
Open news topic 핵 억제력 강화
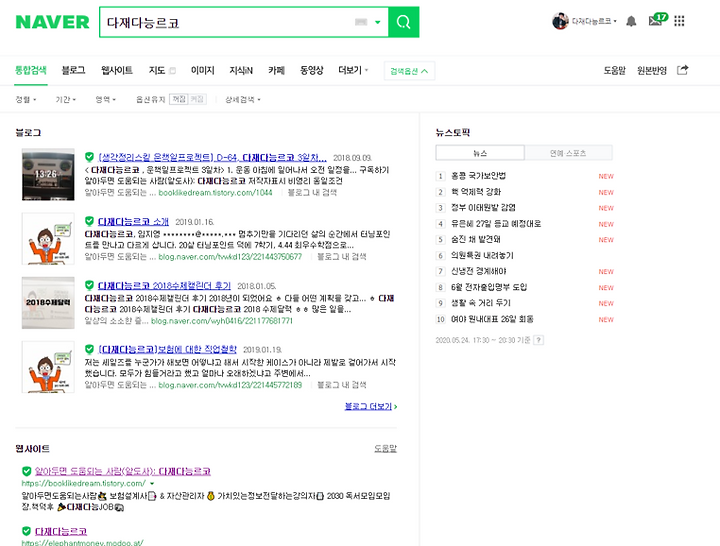[x=476, y=192]
